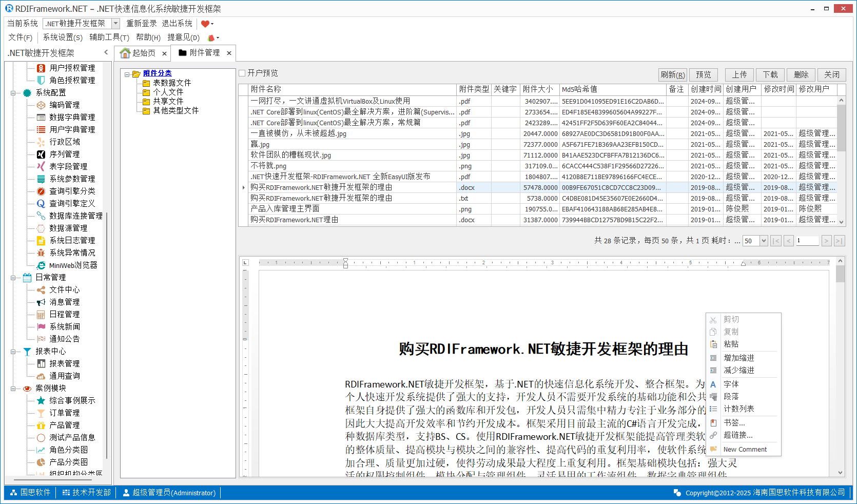Open the 辅助工具 menu
Screen dimensions: 857x504
(x=109, y=37)
